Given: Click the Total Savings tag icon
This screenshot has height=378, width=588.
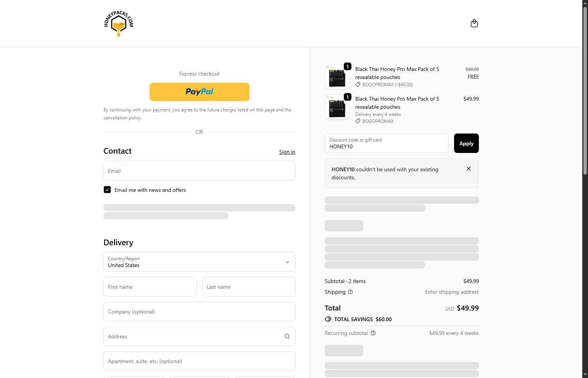Looking at the screenshot, I should [x=328, y=319].
